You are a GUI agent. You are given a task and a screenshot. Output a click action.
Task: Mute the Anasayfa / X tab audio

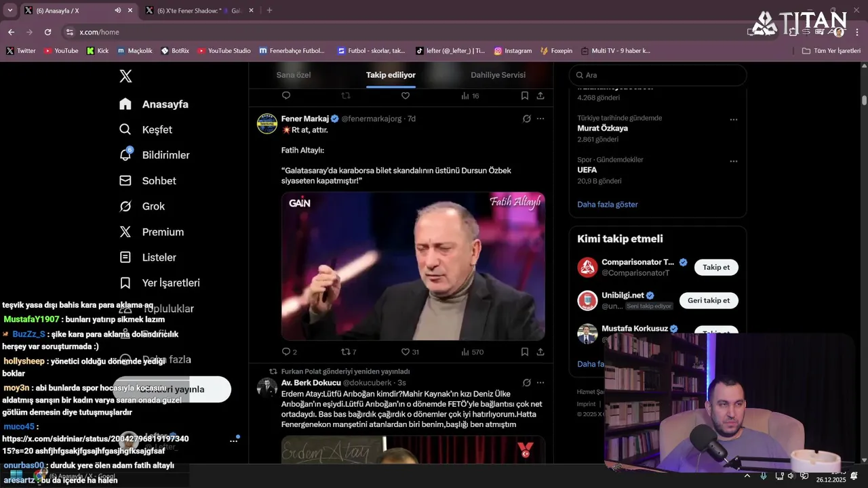coord(118,10)
